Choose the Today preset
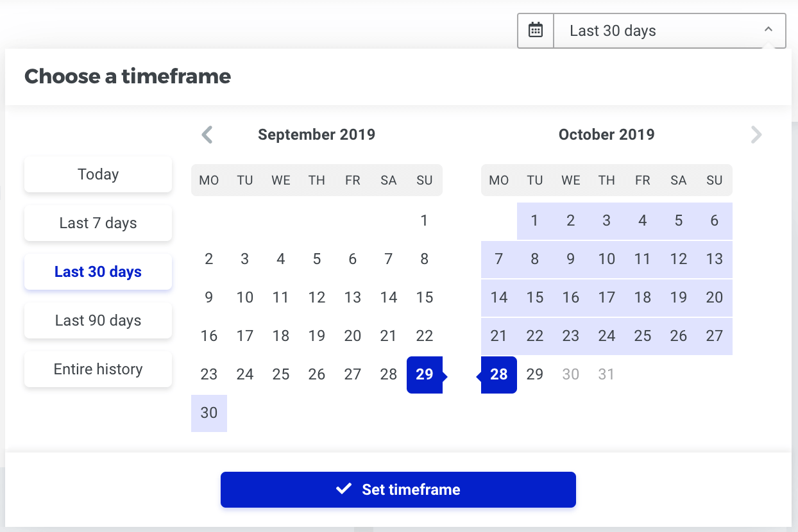Image resolution: width=798 pixels, height=532 pixels. pyautogui.click(x=98, y=174)
